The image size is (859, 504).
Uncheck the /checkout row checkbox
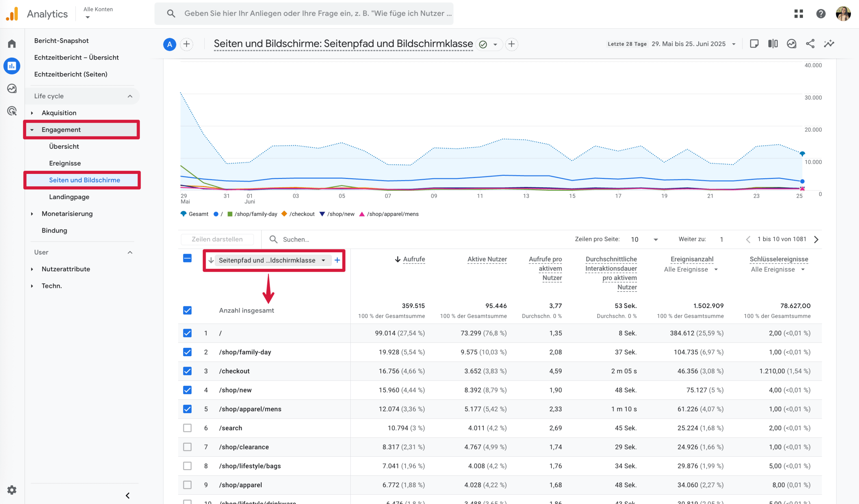point(187,371)
